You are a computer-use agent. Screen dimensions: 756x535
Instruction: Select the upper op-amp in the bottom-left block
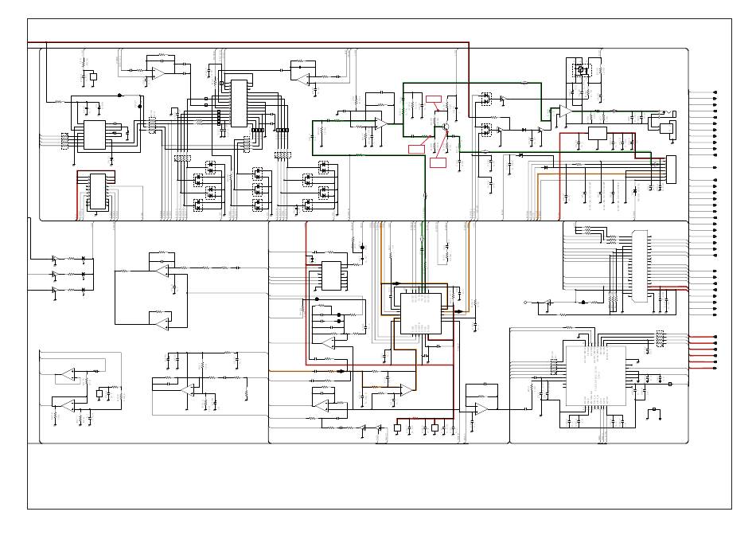[68, 374]
